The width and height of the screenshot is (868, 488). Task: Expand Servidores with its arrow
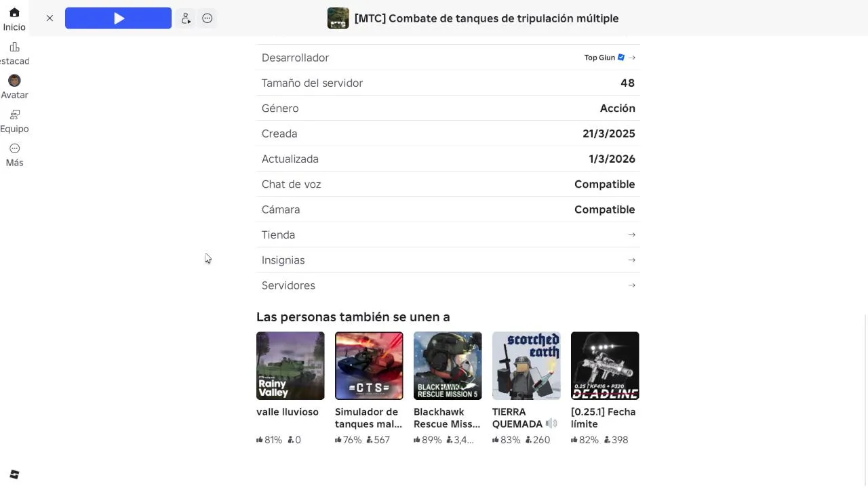tap(632, 285)
